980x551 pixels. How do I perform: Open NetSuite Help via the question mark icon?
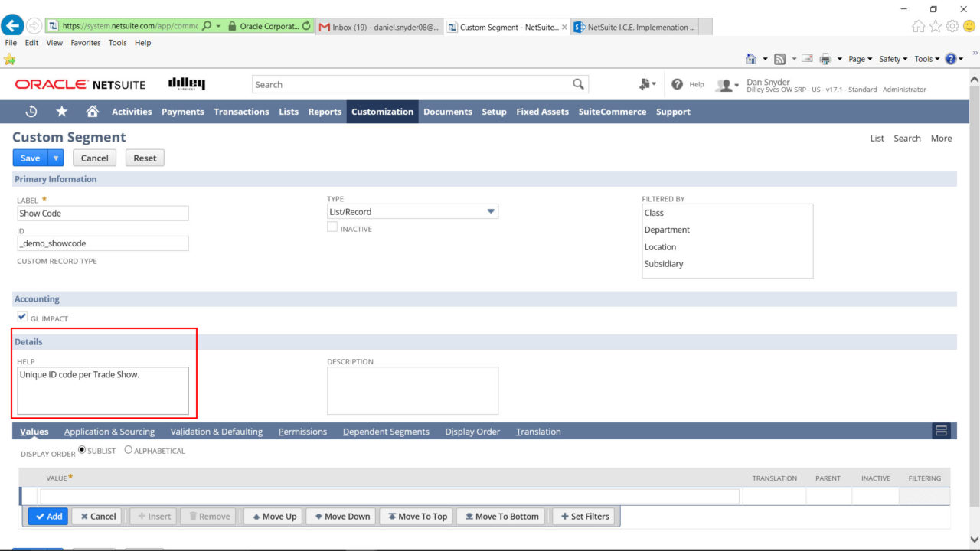[678, 85]
